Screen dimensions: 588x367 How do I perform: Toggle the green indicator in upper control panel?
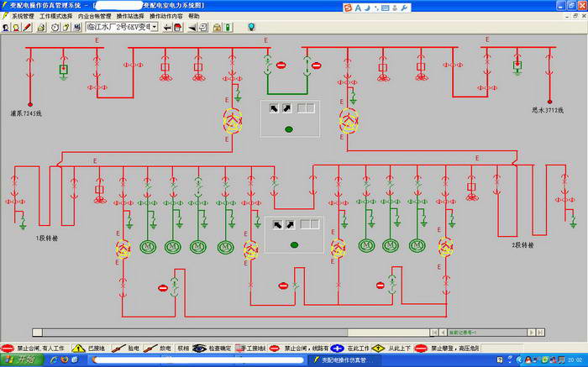coord(289,128)
